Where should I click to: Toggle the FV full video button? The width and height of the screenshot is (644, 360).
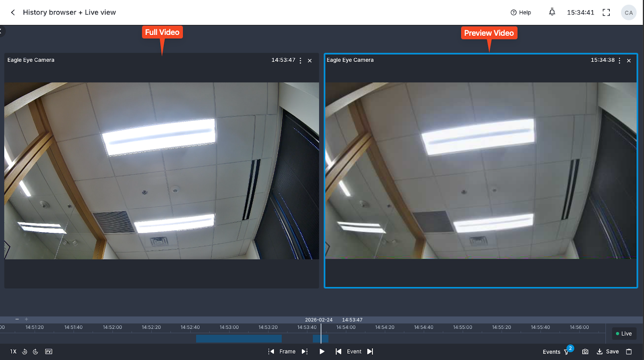49,352
